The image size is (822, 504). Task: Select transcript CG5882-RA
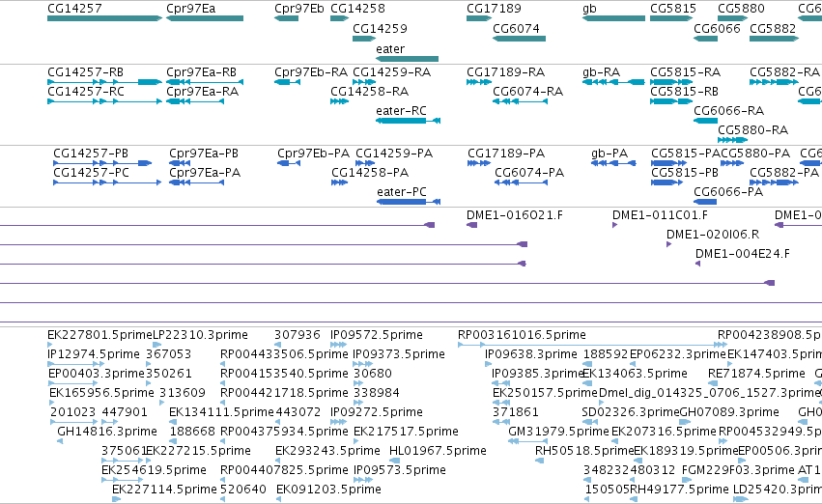tap(775, 82)
